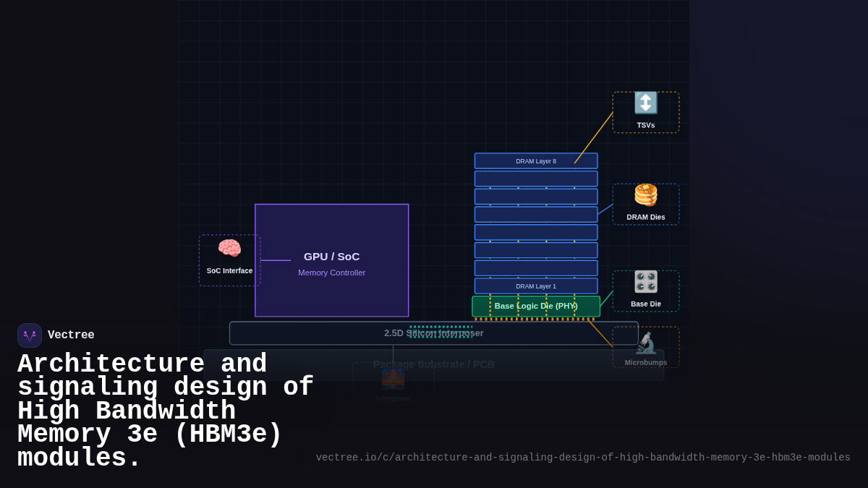Select the Interposer bridge icon
The width and height of the screenshot is (868, 488).
(x=393, y=379)
